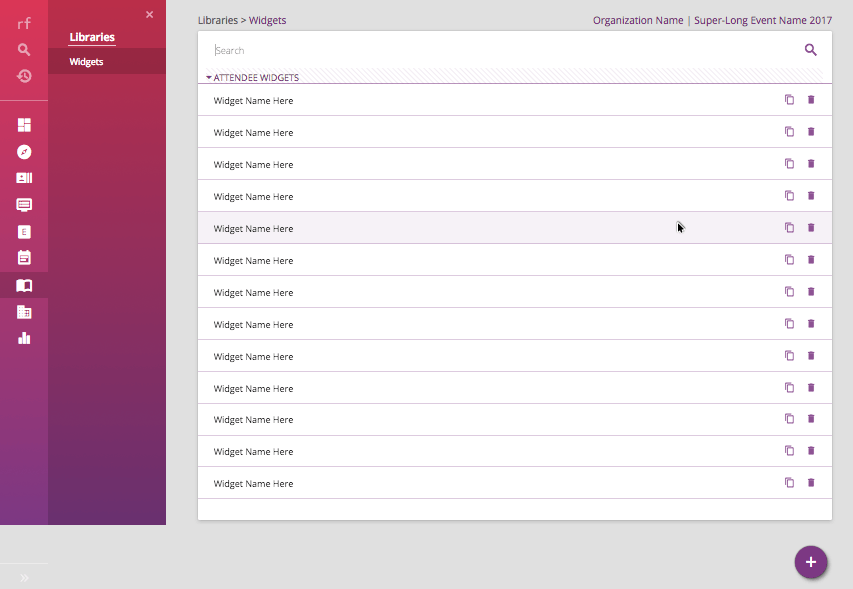853x589 pixels.
Task: Open Super-Long Event Name 2017
Action: pyautogui.click(x=763, y=20)
